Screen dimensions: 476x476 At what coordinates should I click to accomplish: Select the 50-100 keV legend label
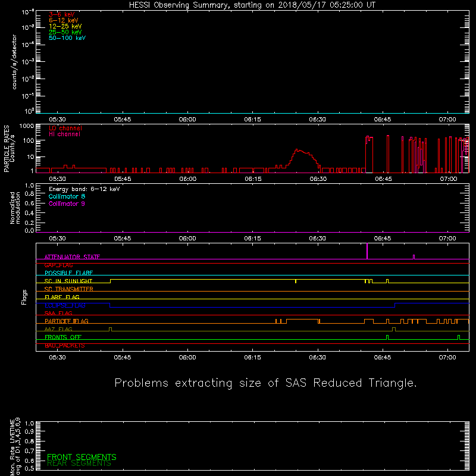(67, 38)
